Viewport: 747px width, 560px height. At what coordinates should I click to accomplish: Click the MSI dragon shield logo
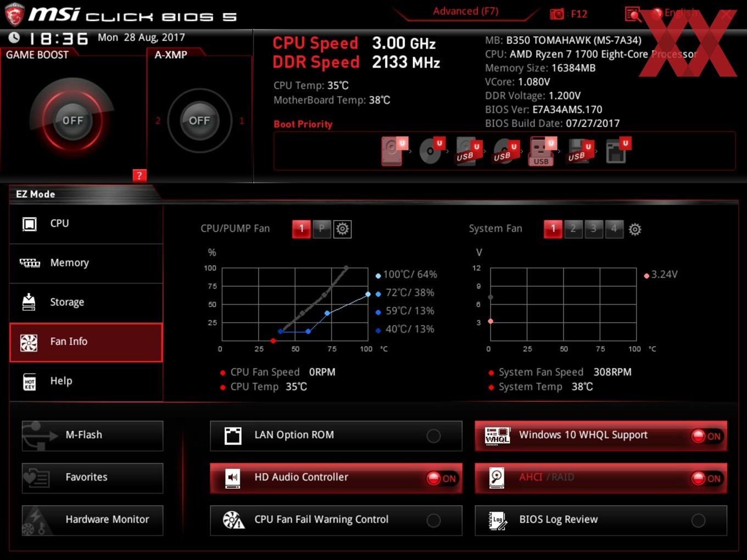14,14
